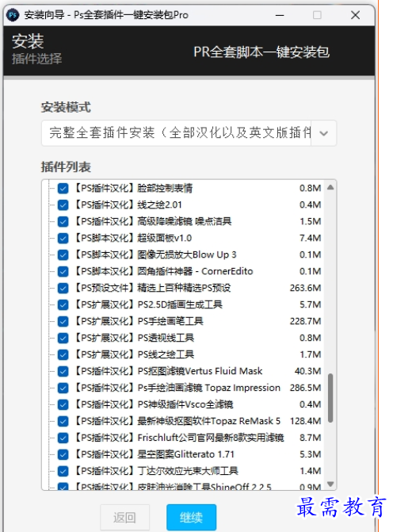This screenshot has height=532, width=393.
Task: Toggle the 高级降噪滤镜 噪点洁具 checkbox
Action: point(63,221)
